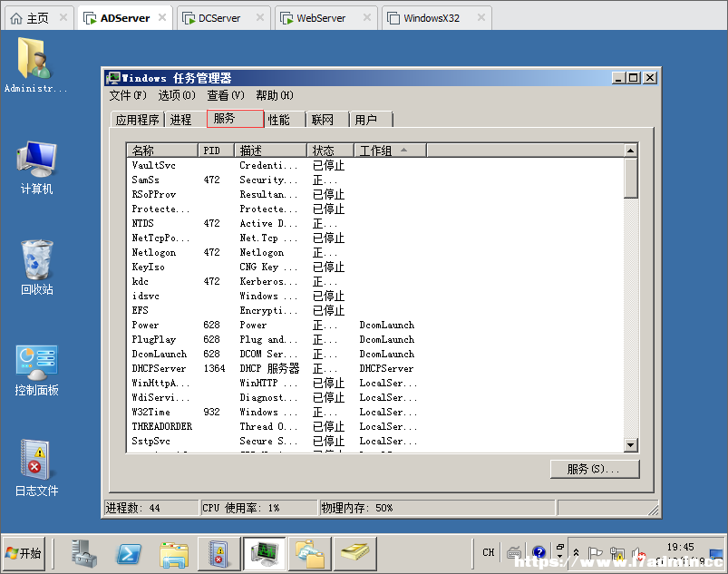Select the Netlogon service row

pyautogui.click(x=375, y=252)
